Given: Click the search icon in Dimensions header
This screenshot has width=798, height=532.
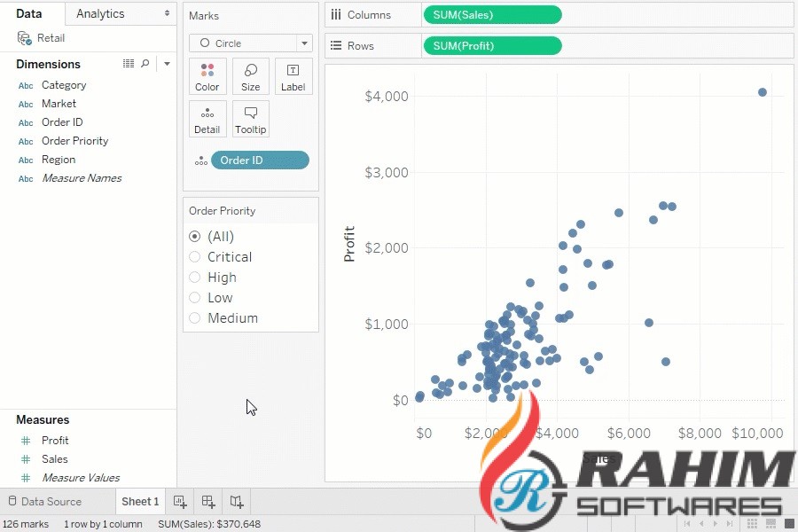Looking at the screenshot, I should 145,64.
